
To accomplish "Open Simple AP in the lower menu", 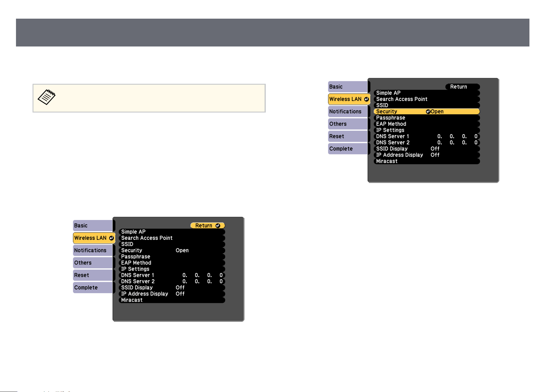I will [x=172, y=232].
